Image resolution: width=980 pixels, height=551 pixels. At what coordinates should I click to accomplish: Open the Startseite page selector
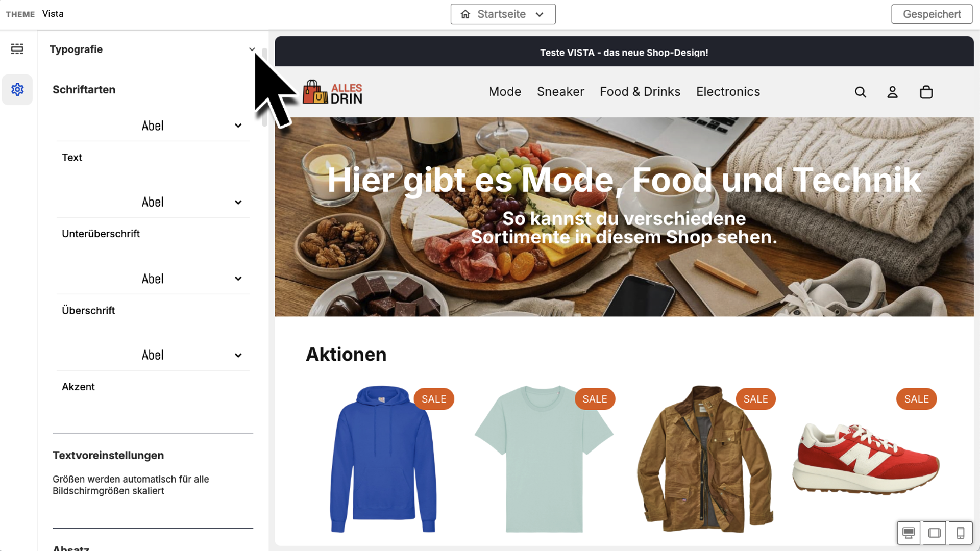tap(503, 14)
